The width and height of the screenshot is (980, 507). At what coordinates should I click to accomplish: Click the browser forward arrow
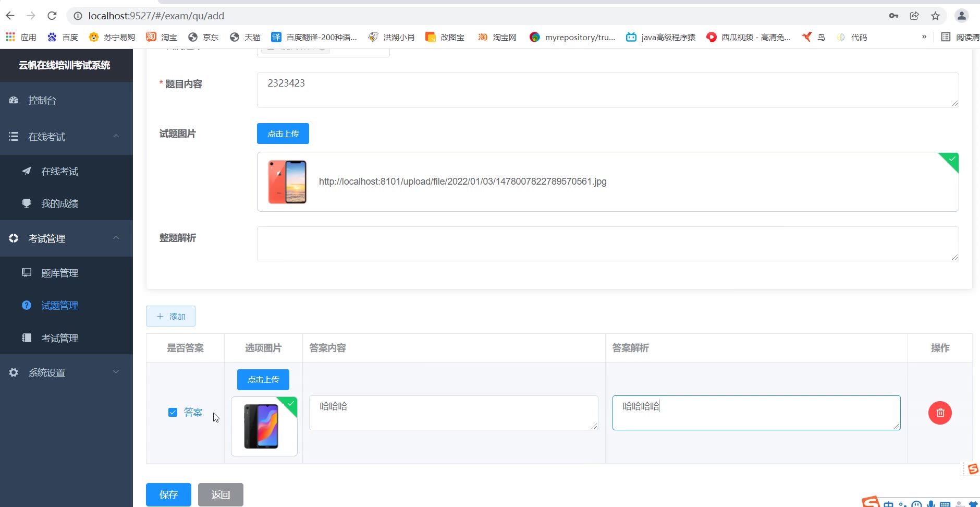point(31,16)
